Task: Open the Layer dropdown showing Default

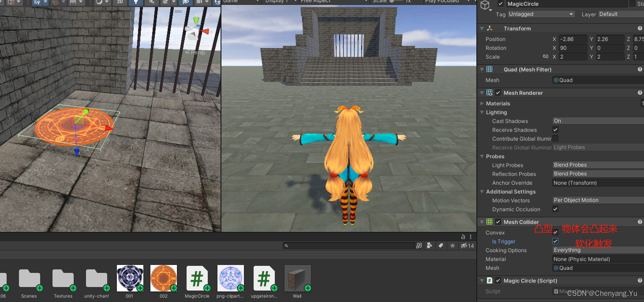Action: 621,14
